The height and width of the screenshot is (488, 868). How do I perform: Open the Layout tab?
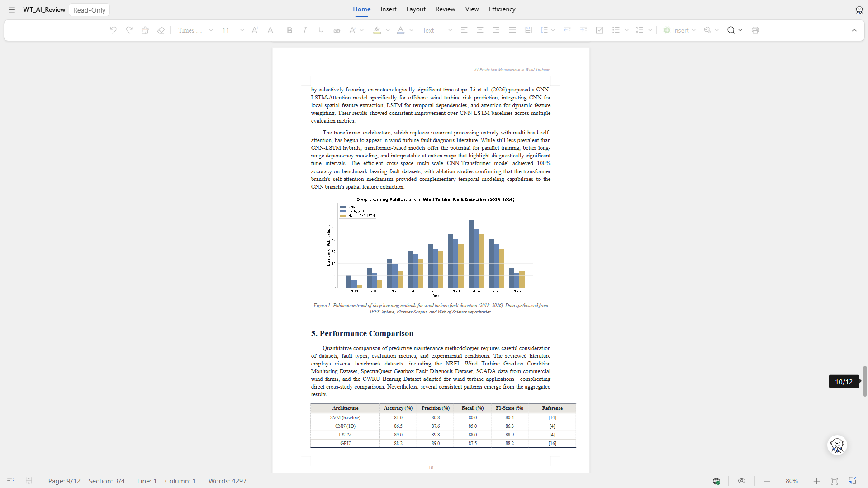pyautogui.click(x=416, y=9)
